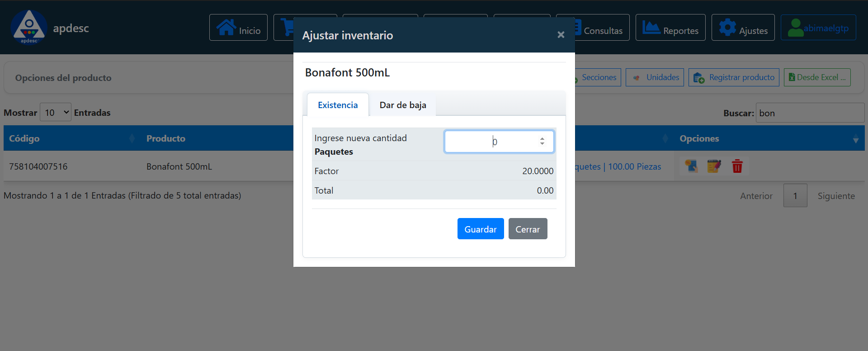Open Ajustes from the gear icon
868x351 pixels.
pyautogui.click(x=727, y=28)
